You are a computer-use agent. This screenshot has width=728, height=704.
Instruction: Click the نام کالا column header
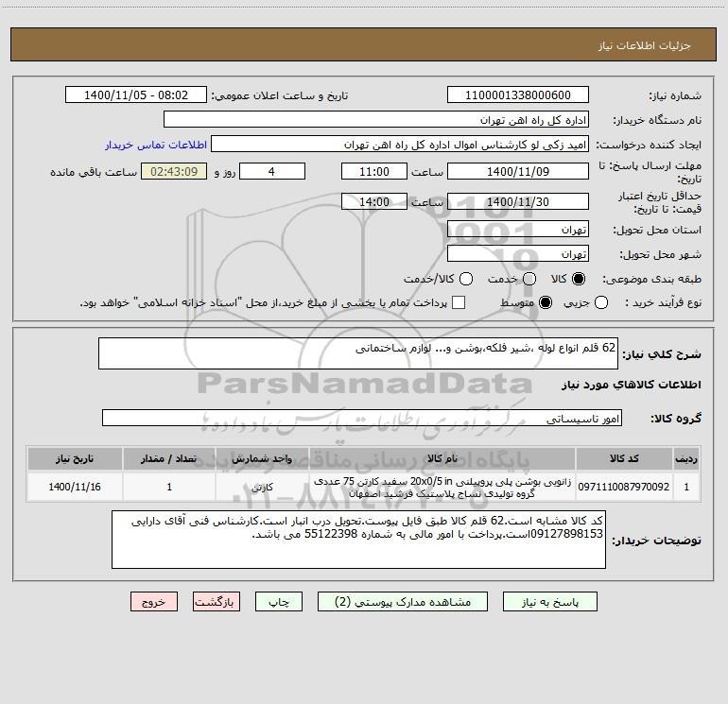tap(442, 458)
